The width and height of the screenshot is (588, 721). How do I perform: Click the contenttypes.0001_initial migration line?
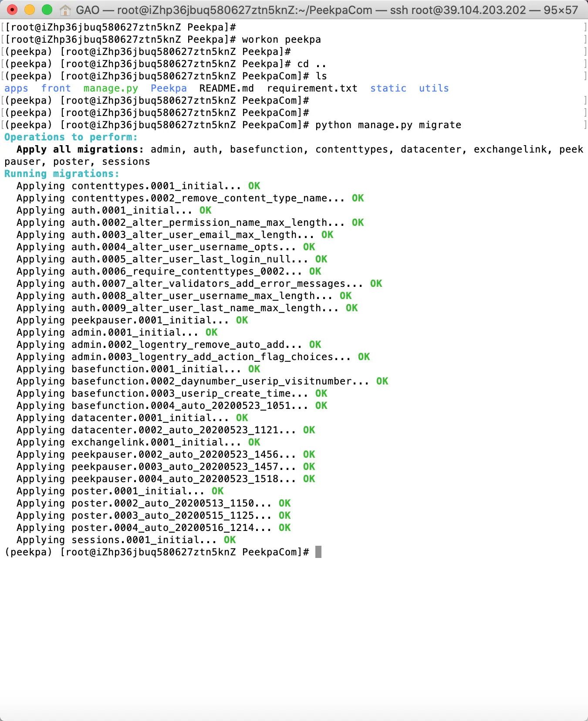tap(138, 186)
